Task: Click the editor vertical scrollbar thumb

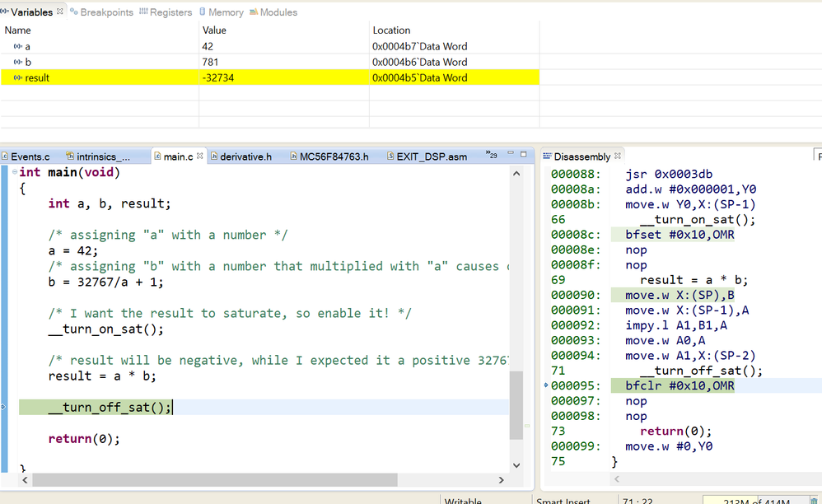Action: [516, 405]
